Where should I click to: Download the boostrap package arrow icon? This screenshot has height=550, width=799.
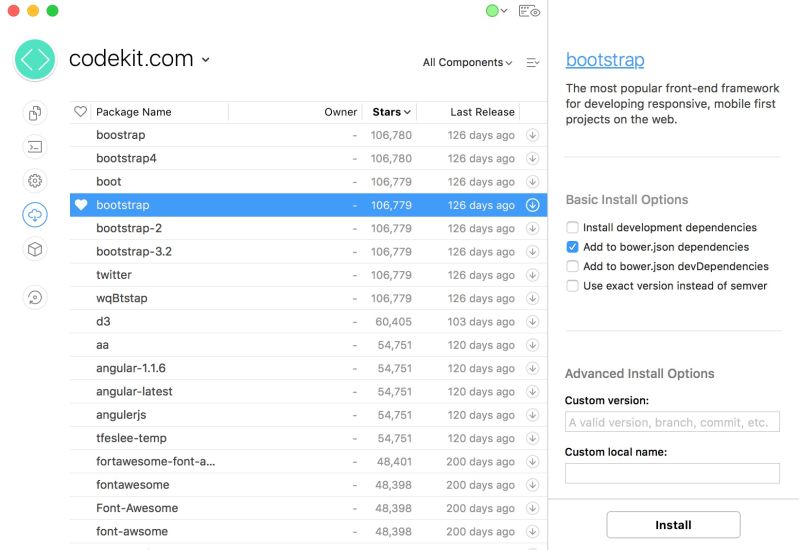(532, 135)
